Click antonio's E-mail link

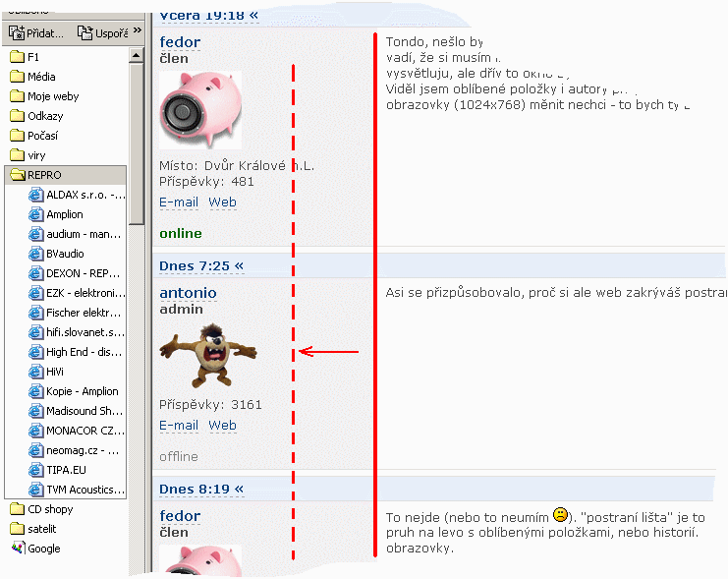click(179, 426)
